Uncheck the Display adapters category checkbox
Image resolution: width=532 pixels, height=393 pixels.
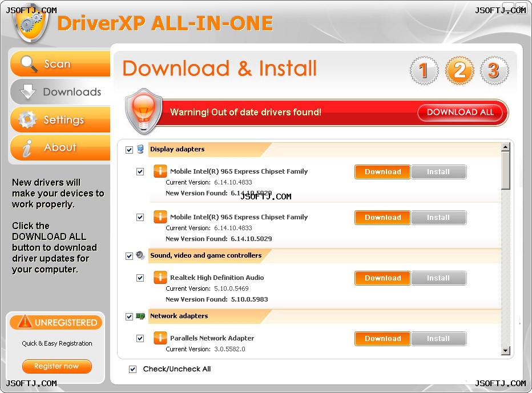(129, 150)
